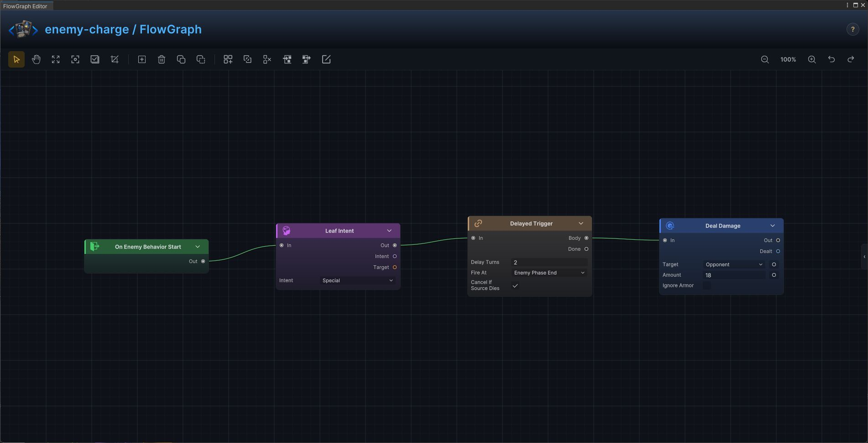The height and width of the screenshot is (443, 868).
Task: Toggle the Ignore Armor checkbox
Action: [707, 285]
